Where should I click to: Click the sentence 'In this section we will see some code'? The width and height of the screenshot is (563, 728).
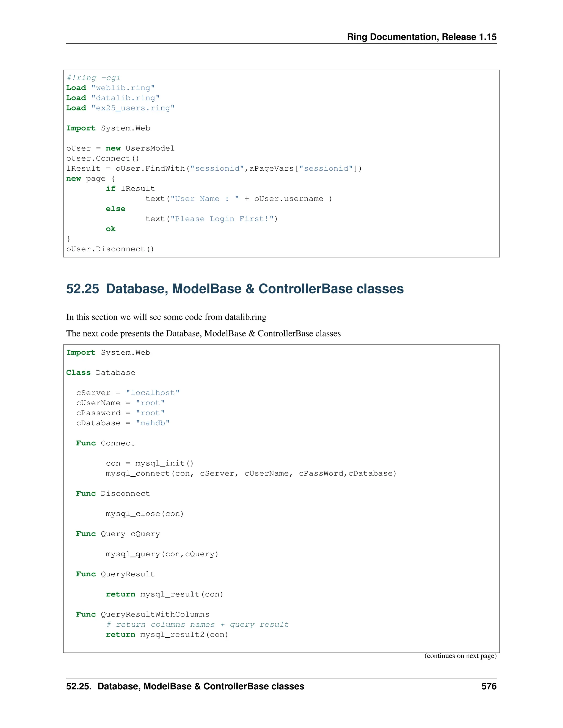coord(166,317)
